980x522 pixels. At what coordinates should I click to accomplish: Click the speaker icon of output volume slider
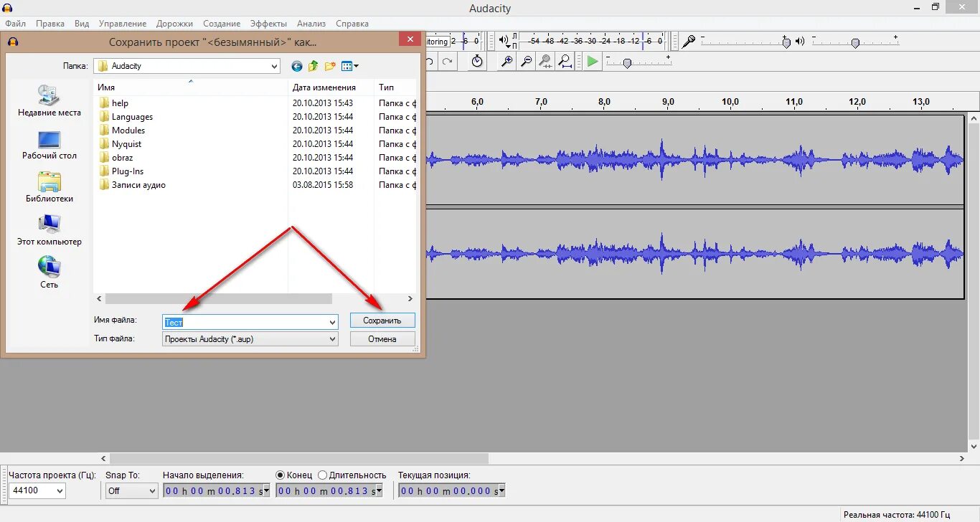pos(800,42)
